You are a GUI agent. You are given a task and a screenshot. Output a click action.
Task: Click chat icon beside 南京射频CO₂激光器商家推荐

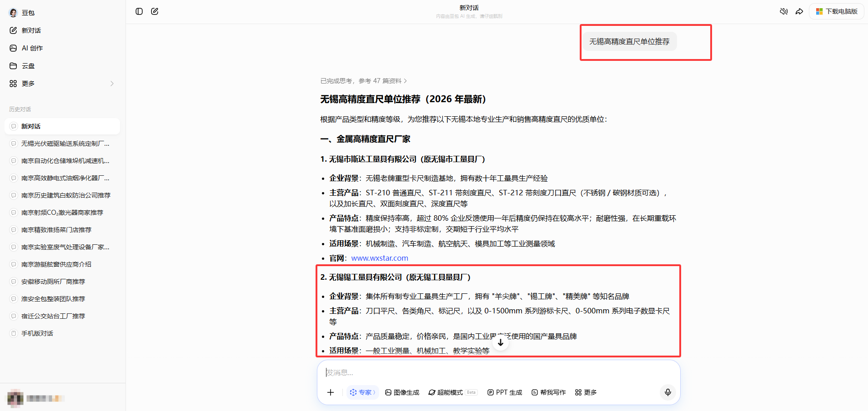point(14,213)
